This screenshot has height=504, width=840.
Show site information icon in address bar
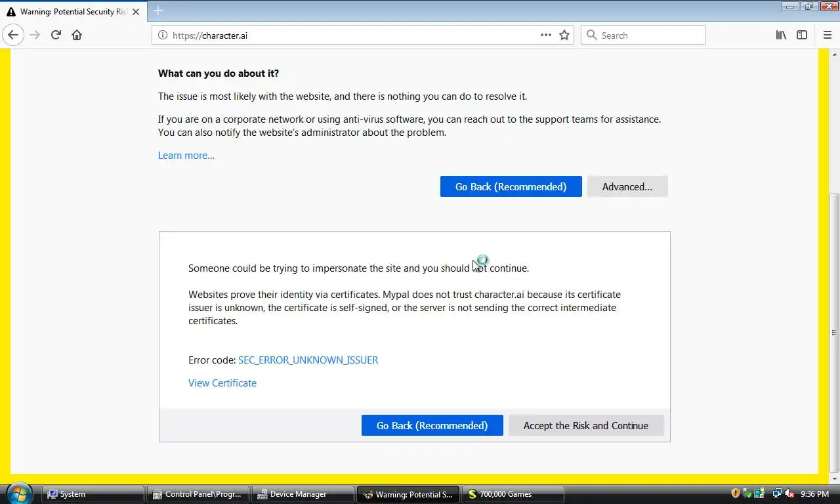(162, 35)
